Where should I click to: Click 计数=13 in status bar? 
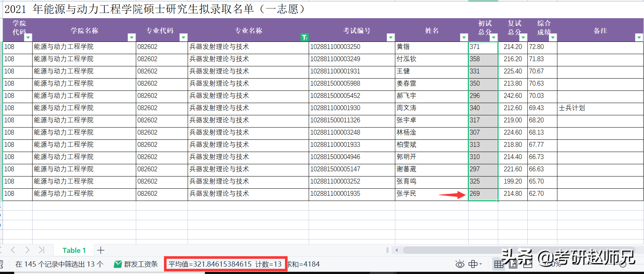[268, 264]
